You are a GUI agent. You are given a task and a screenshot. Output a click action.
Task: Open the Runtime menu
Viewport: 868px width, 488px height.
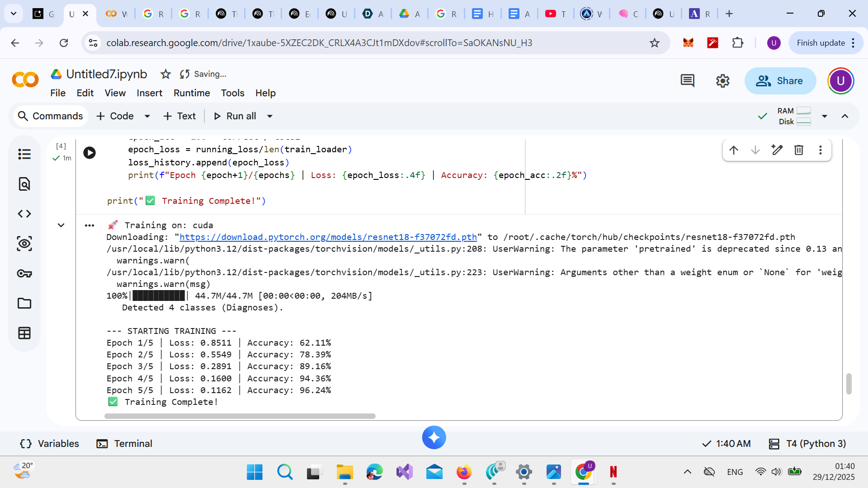pyautogui.click(x=192, y=93)
